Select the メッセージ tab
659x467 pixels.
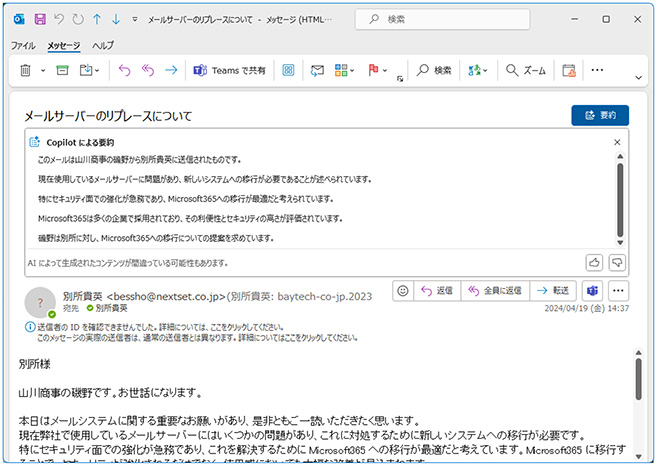(x=63, y=45)
